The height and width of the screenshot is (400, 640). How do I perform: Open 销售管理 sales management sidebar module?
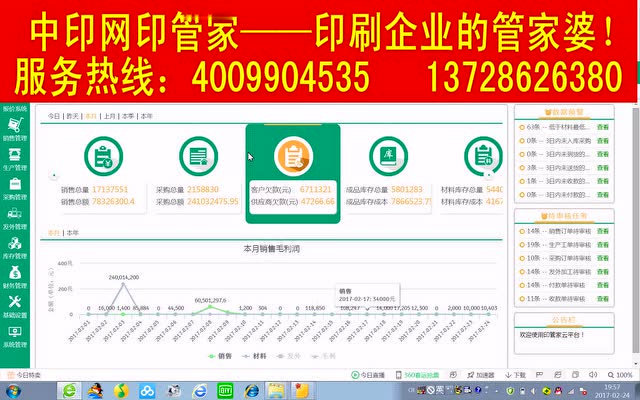coord(15,130)
